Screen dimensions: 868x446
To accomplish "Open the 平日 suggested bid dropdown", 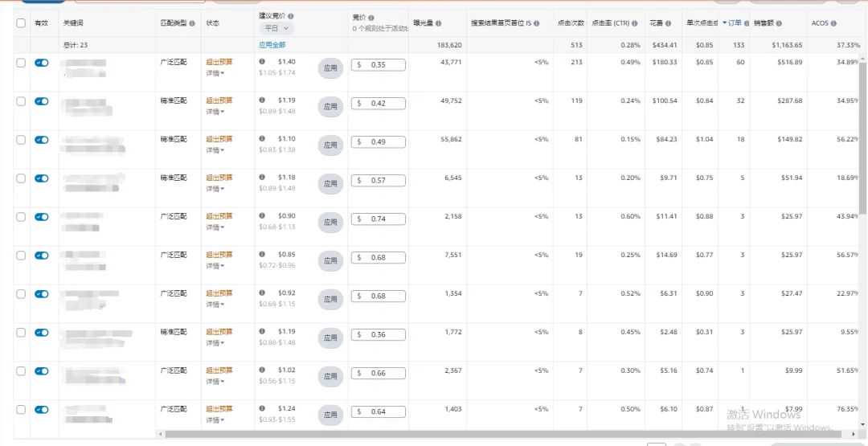I will 276,27.
